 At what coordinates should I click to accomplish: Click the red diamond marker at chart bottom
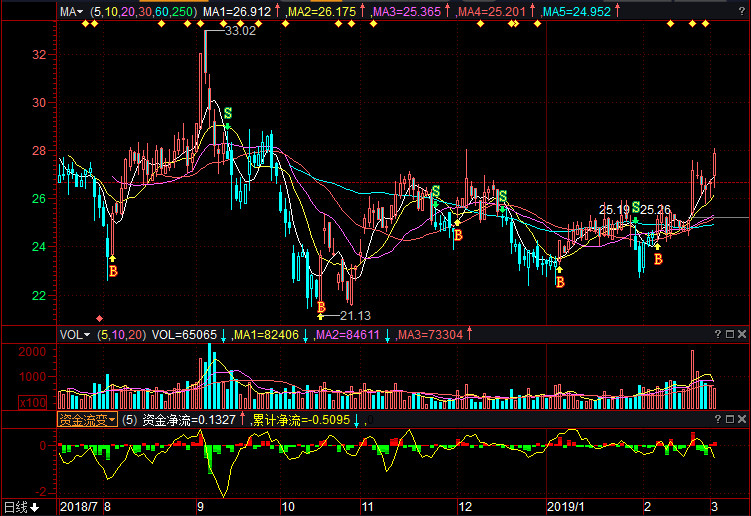[x=100, y=319]
